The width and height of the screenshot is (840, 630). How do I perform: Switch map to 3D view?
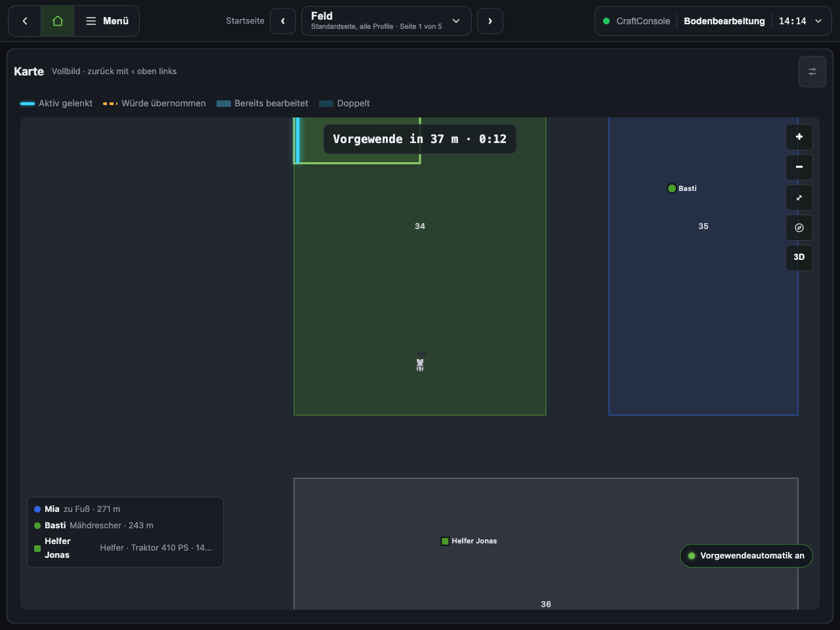click(799, 257)
